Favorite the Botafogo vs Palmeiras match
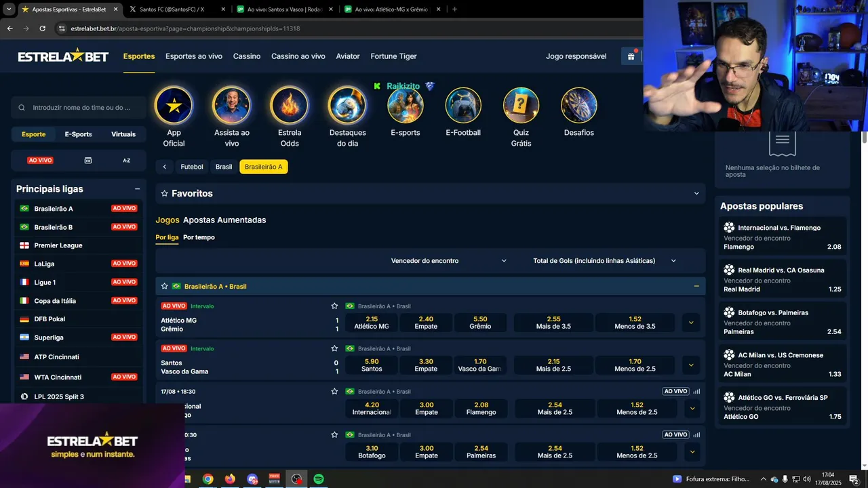 tap(334, 434)
